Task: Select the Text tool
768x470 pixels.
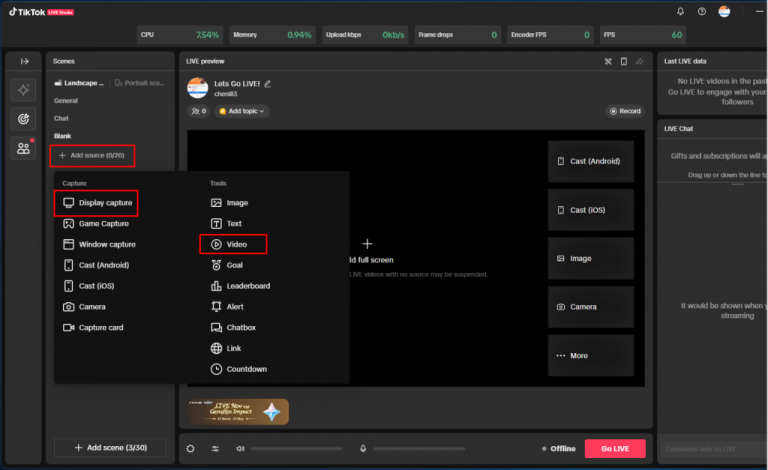Action: (226, 224)
